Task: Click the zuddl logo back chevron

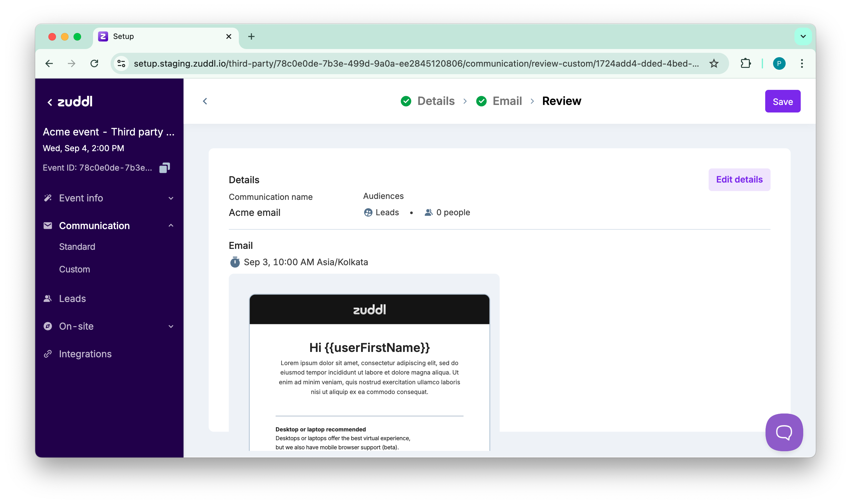Action: tap(50, 102)
